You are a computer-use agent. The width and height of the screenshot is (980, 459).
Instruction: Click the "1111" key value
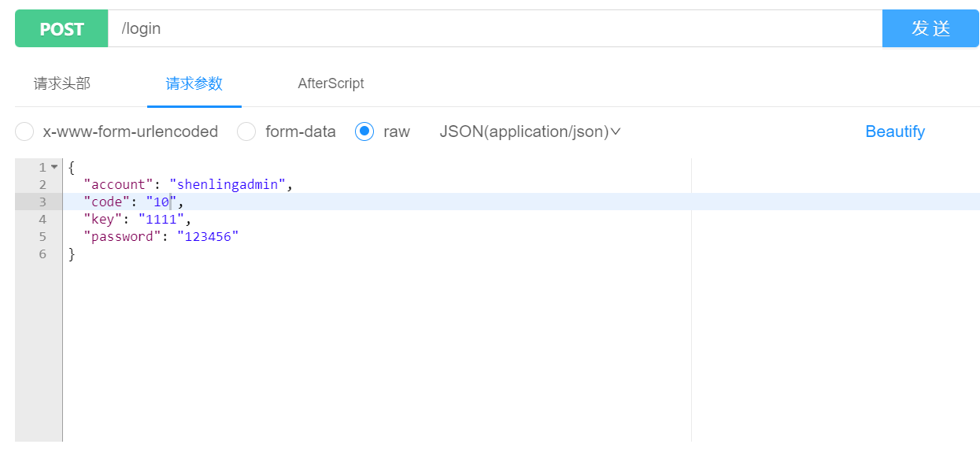161,219
